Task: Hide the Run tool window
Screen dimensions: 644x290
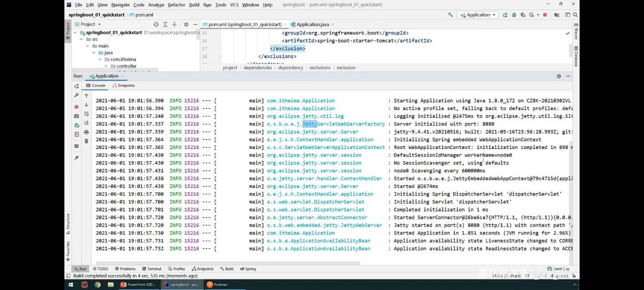Action: pos(568,76)
